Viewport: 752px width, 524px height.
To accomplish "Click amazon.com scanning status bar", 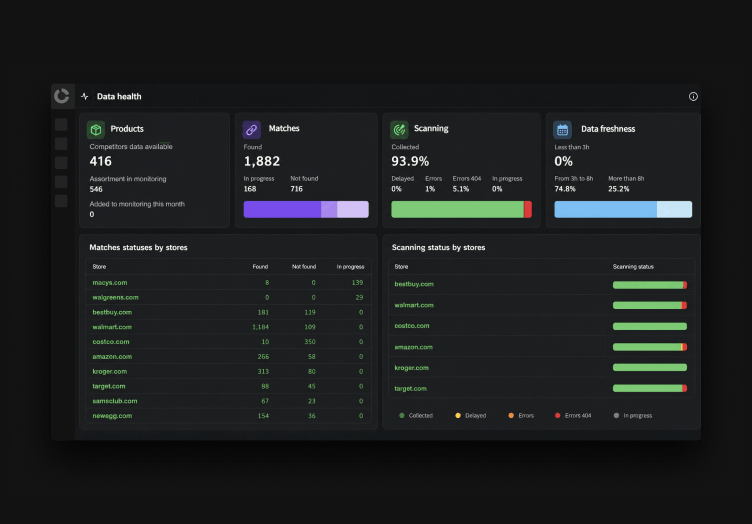I will pos(650,347).
